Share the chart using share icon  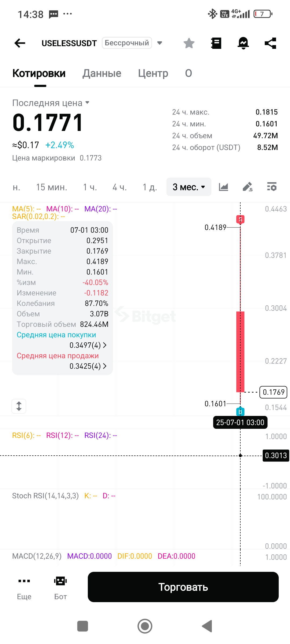point(270,43)
